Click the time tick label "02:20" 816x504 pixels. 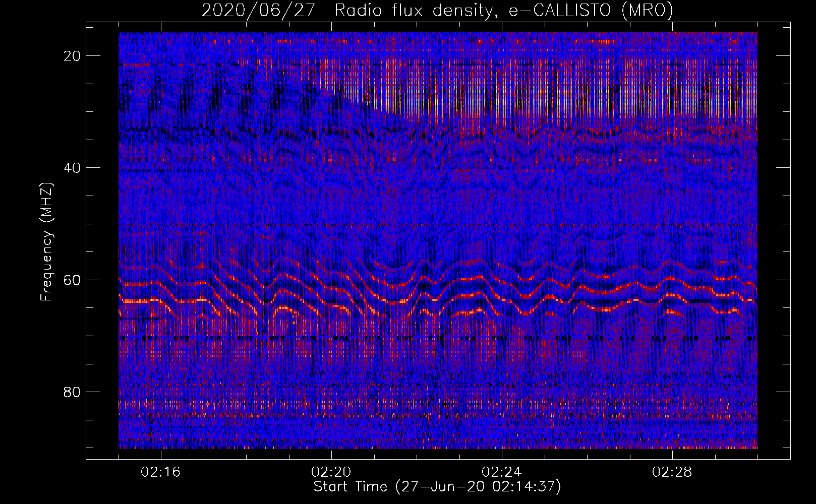click(x=331, y=472)
